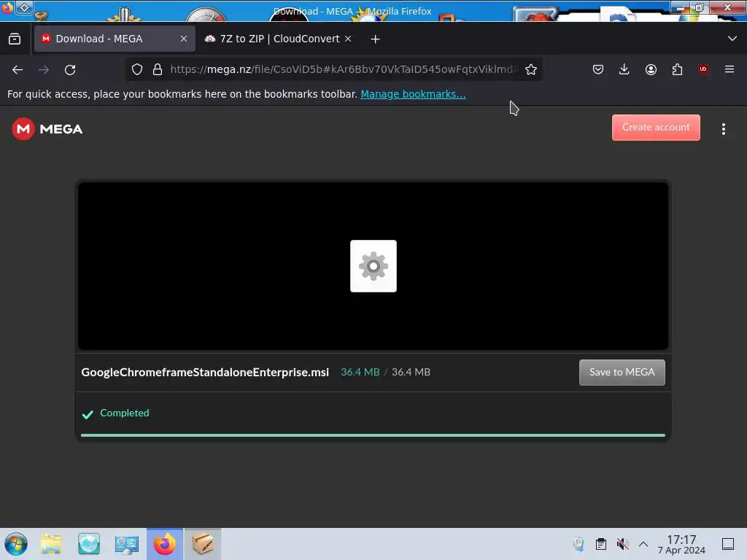Click the download progress bar
Screen dimensions: 747x560
(373, 435)
